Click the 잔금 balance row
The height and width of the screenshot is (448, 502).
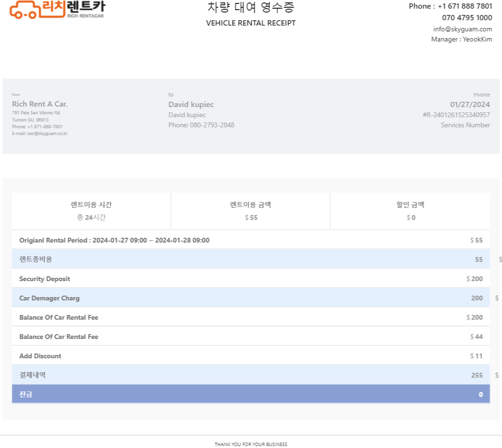coord(251,394)
